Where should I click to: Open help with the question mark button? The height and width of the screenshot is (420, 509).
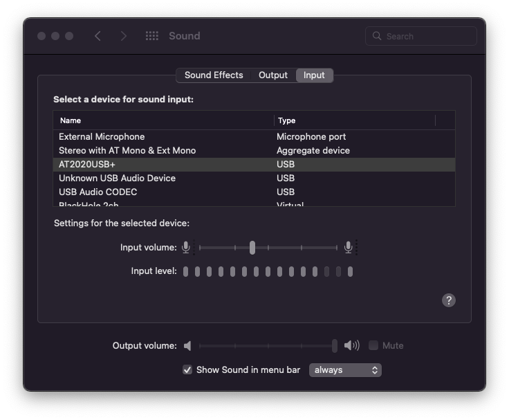point(449,300)
